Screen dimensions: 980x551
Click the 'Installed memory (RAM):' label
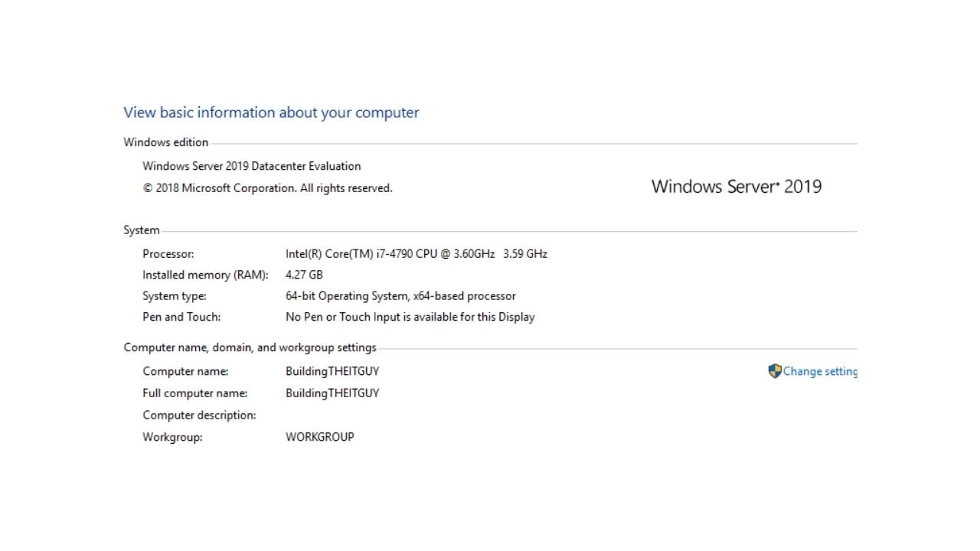click(x=205, y=275)
